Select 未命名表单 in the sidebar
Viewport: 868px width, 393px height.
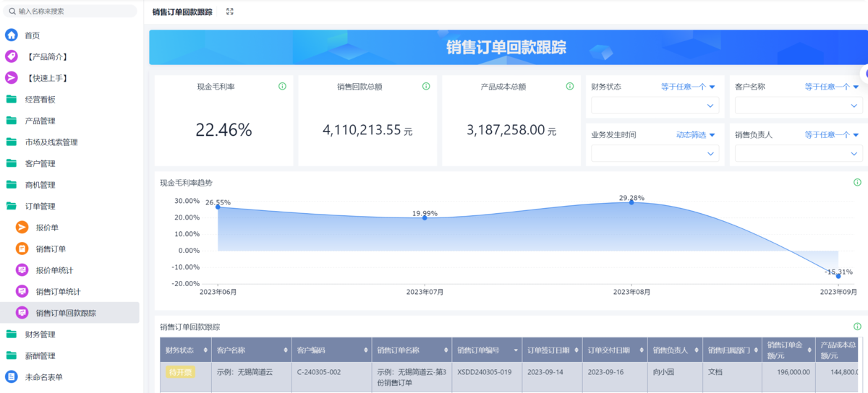pos(43,377)
